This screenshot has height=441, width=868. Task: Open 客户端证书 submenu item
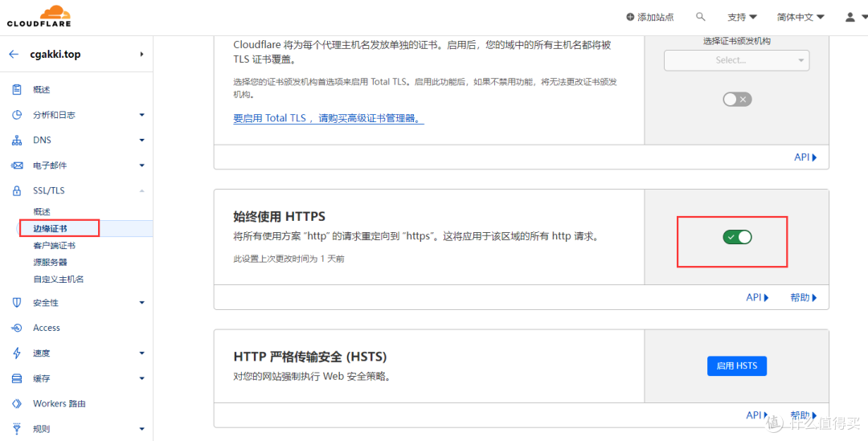(55, 246)
